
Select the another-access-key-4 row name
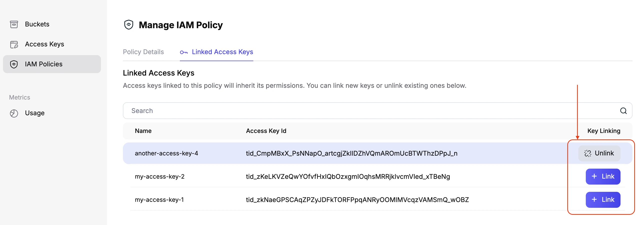click(x=166, y=153)
